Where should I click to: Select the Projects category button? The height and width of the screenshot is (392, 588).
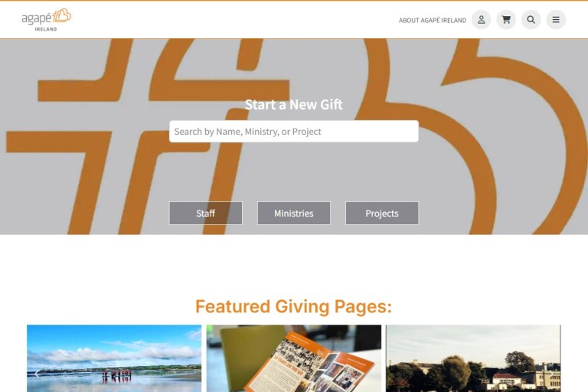382,213
